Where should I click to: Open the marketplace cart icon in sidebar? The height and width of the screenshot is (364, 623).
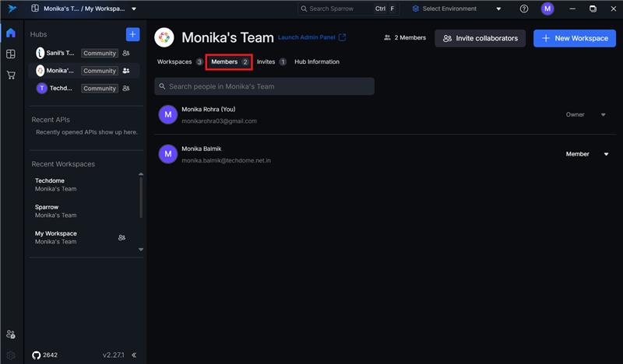tap(11, 75)
